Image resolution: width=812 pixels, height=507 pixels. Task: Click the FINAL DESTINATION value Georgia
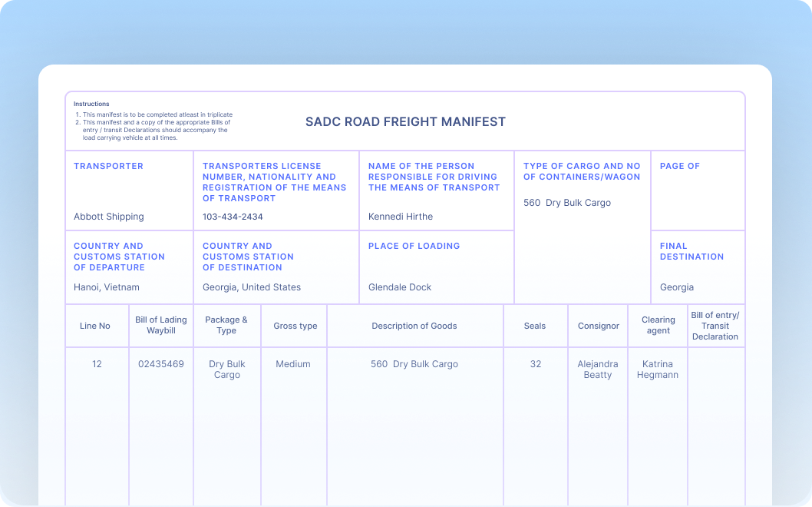tap(676, 287)
